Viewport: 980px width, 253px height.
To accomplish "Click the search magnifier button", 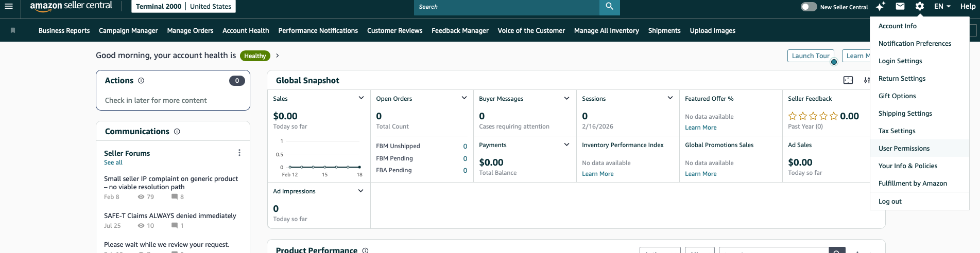I will point(610,6).
